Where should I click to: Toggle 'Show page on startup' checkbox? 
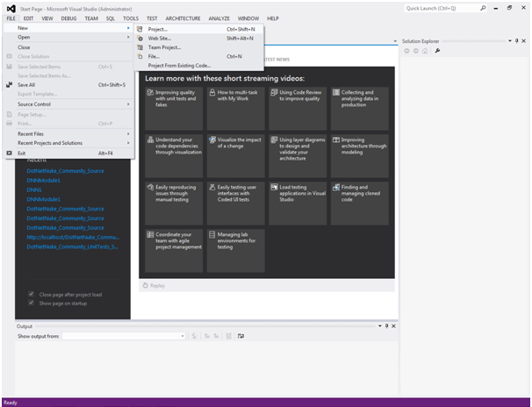32,303
